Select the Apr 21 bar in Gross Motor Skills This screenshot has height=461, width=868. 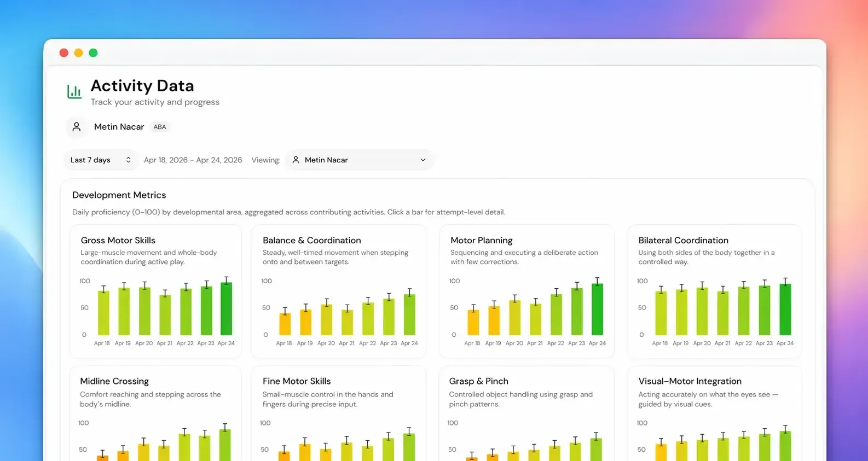pos(165,315)
